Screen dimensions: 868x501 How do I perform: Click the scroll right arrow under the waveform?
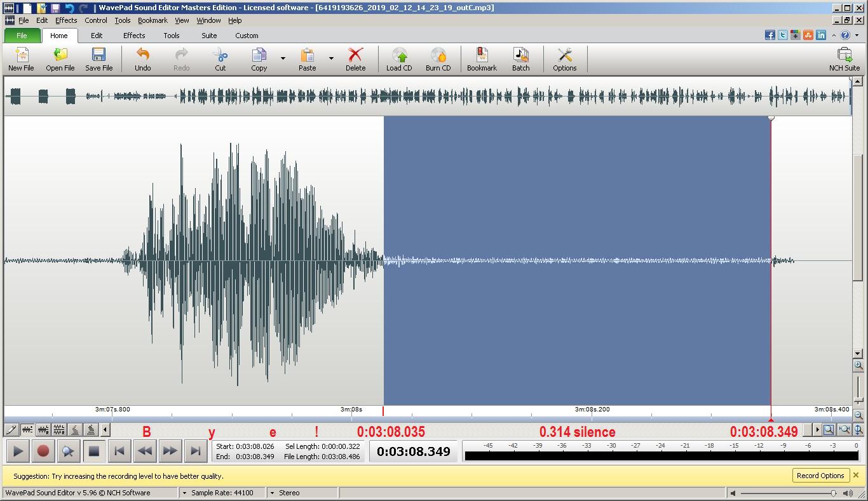pyautogui.click(x=817, y=430)
